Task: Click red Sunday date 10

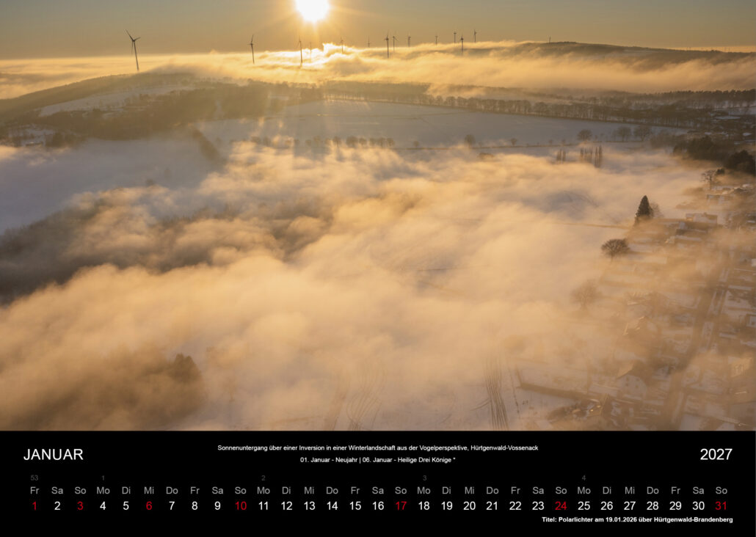Action: click(x=241, y=505)
